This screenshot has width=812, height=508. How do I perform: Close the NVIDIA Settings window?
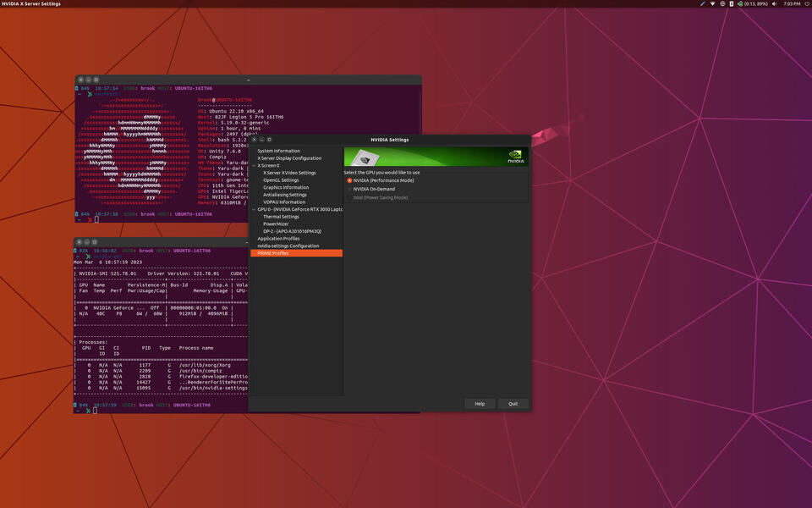coord(255,140)
